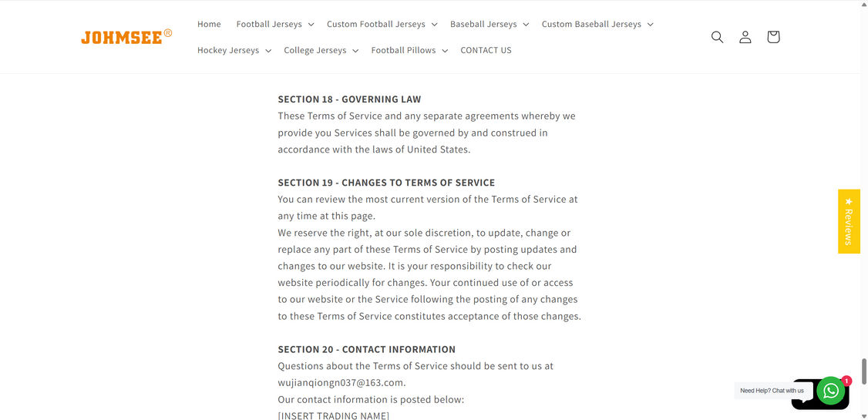
Task: Expand the Football Jerseys dropdown
Action: tap(275, 24)
